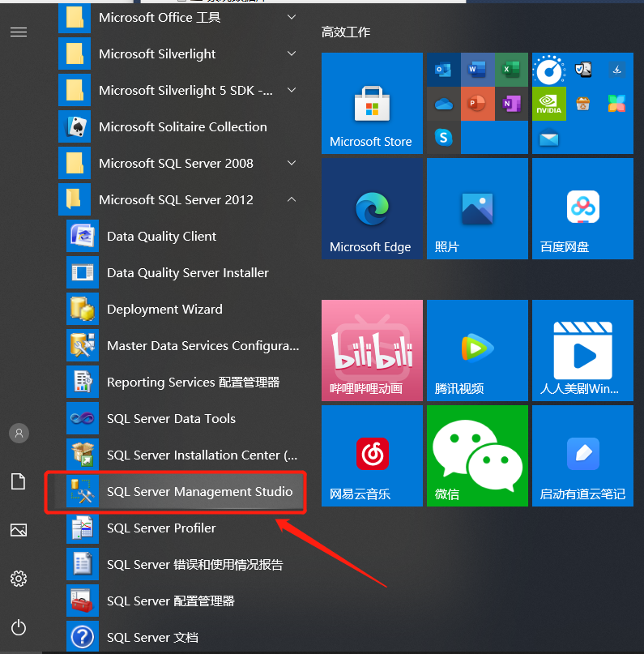Open SQL Server 文档 help

click(178, 637)
